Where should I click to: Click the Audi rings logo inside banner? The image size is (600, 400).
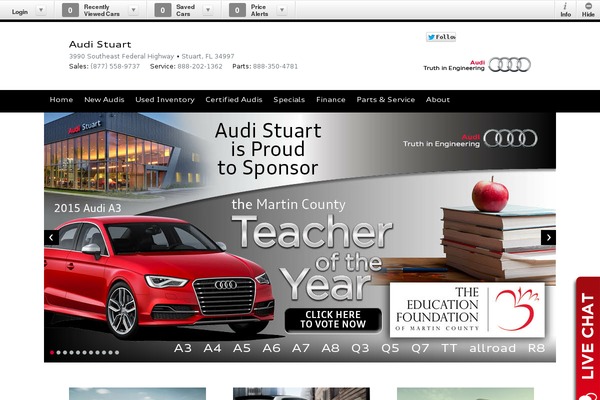510,138
